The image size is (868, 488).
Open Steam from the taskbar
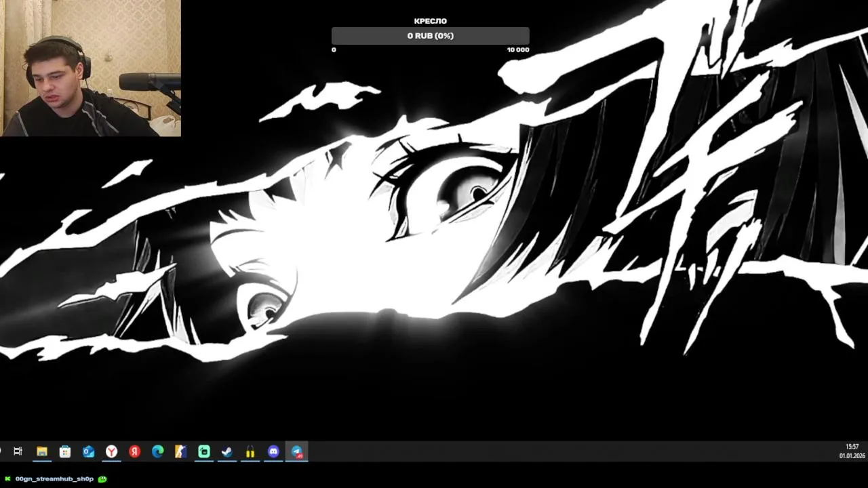tap(227, 451)
